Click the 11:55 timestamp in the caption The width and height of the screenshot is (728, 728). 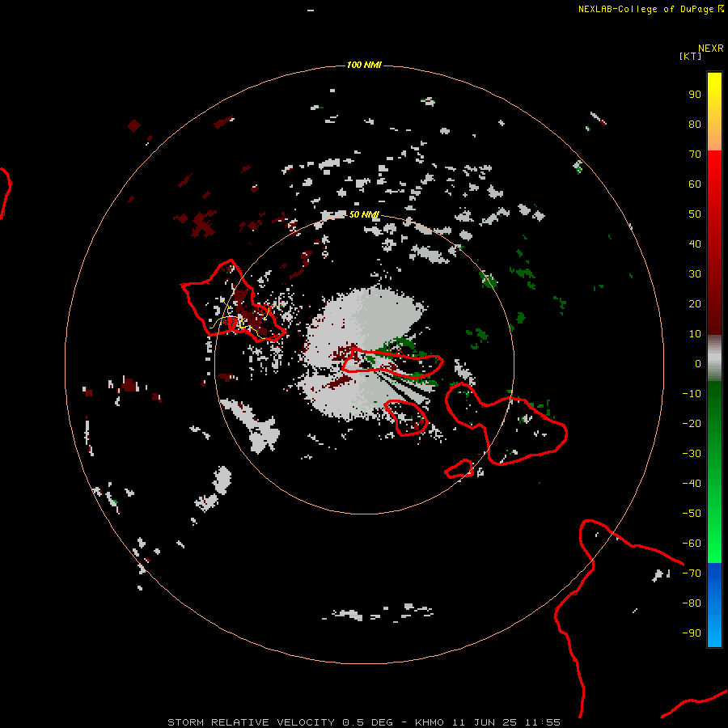pos(542,722)
